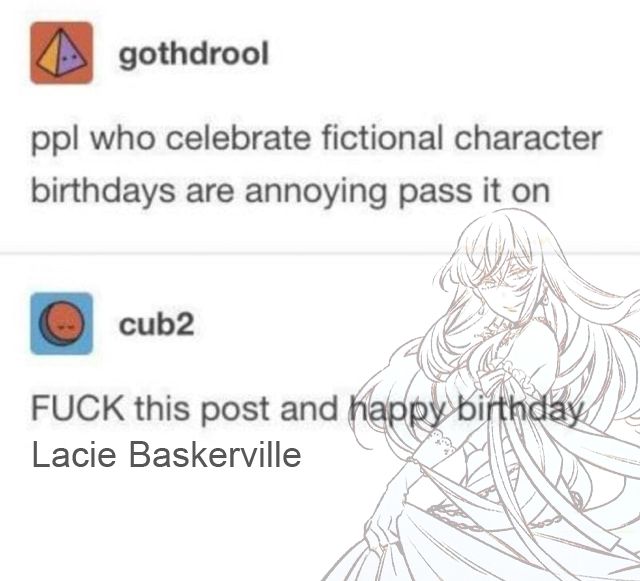Visit the cub2 username link
Screen dimensions: 640x581
click(156, 324)
